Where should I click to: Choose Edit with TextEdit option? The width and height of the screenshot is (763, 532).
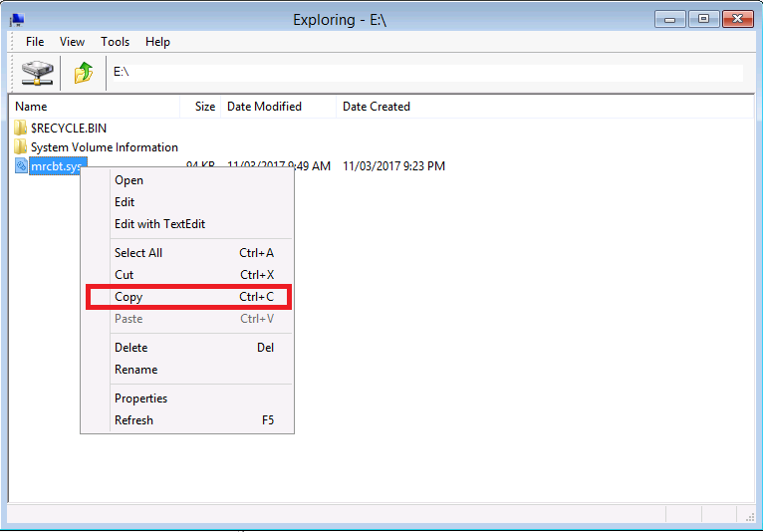(x=159, y=224)
